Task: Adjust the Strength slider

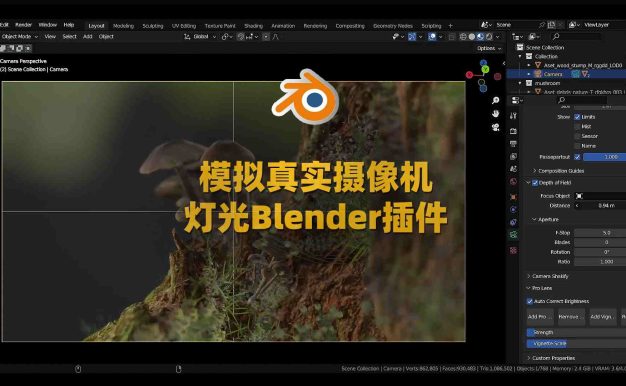Action: coord(576,332)
